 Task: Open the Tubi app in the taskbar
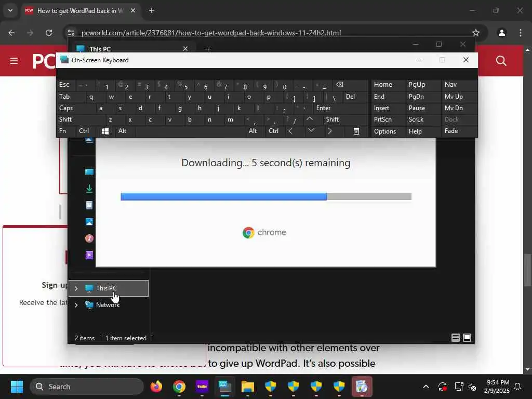(x=202, y=387)
